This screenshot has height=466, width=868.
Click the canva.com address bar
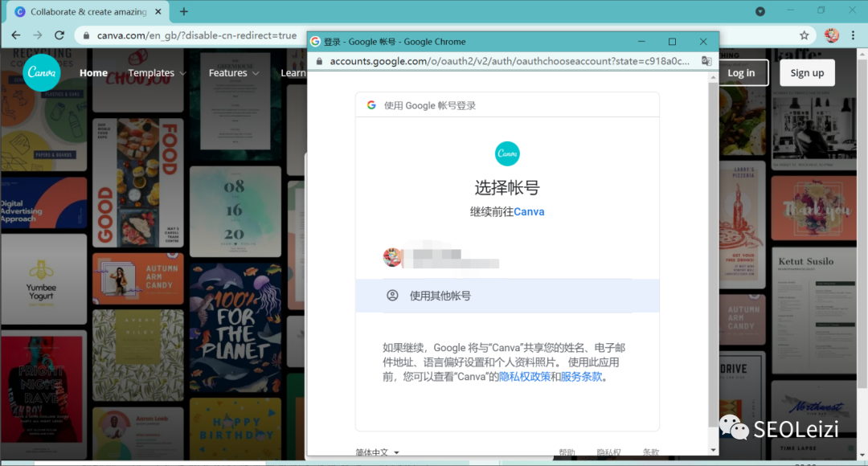pyautogui.click(x=197, y=35)
